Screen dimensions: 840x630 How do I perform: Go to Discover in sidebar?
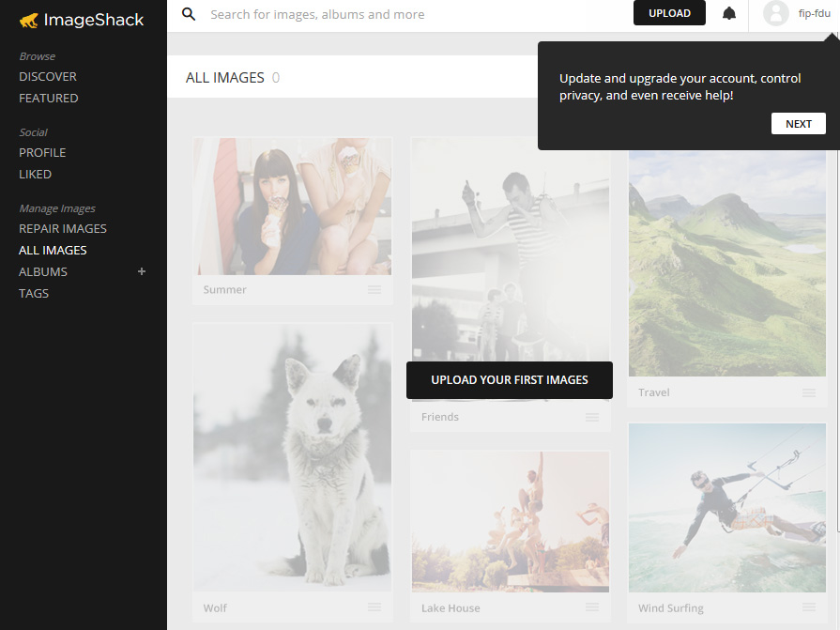click(48, 76)
